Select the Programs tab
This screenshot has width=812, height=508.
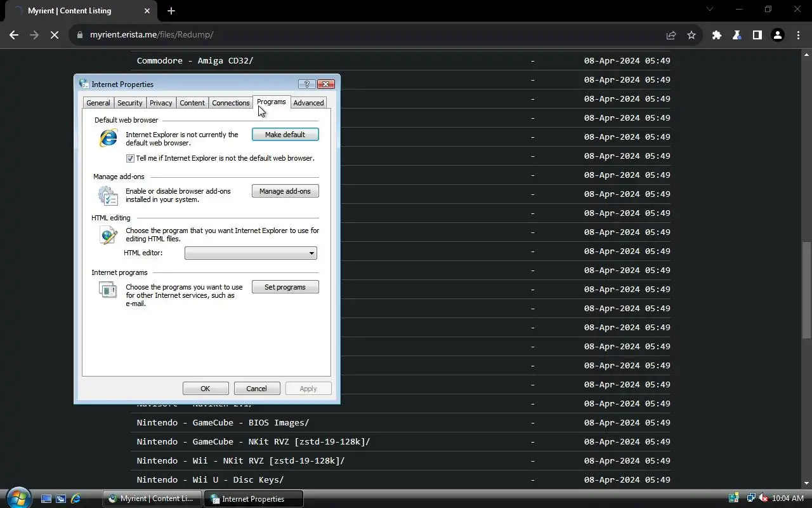(x=272, y=102)
